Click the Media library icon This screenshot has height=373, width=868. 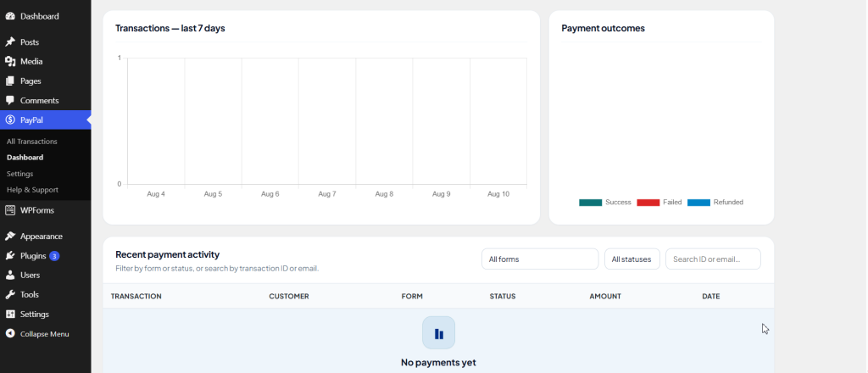click(x=10, y=61)
